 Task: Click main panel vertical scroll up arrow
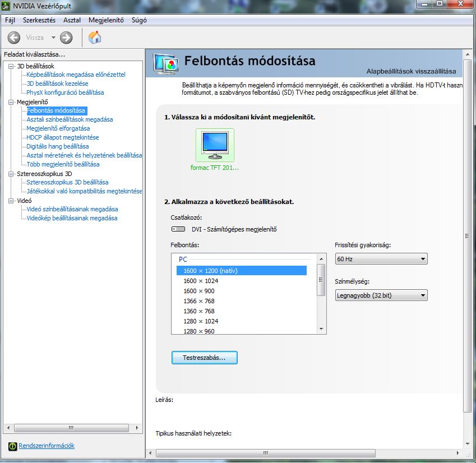pos(468,54)
